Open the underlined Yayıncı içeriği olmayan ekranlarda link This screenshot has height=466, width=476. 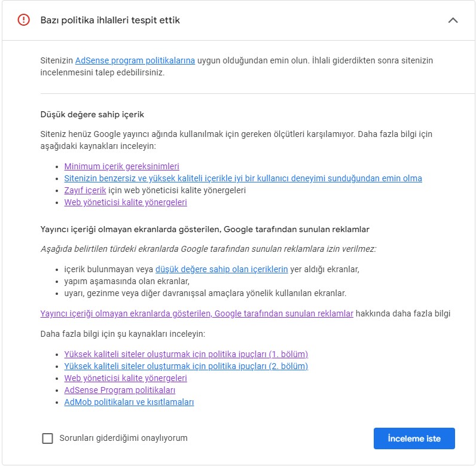[x=197, y=313]
